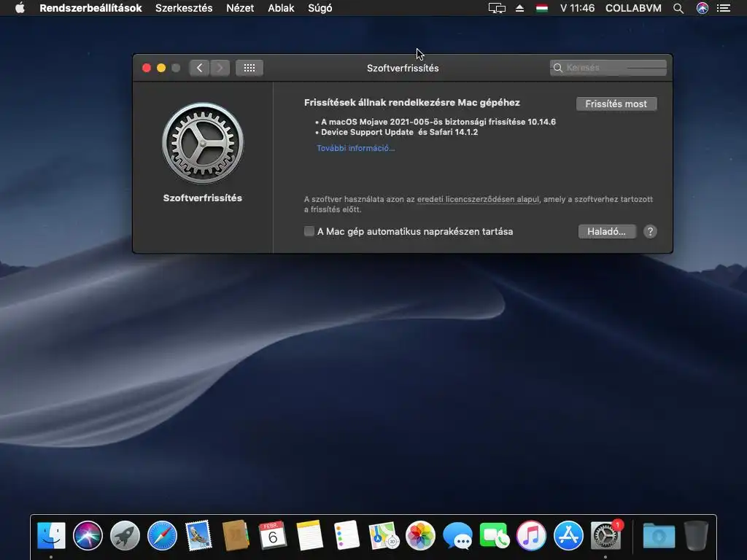The width and height of the screenshot is (747, 560).
Task: Click 'Frissítések állnak rendelkezésre Mac gépéhez' heading
Action: [411, 102]
